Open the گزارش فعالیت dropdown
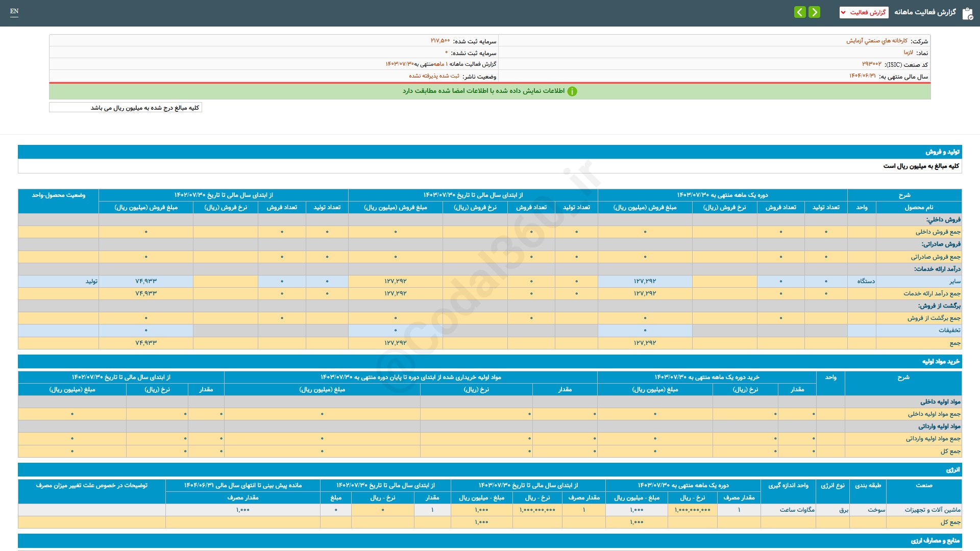The height and width of the screenshot is (551, 980). click(x=864, y=12)
